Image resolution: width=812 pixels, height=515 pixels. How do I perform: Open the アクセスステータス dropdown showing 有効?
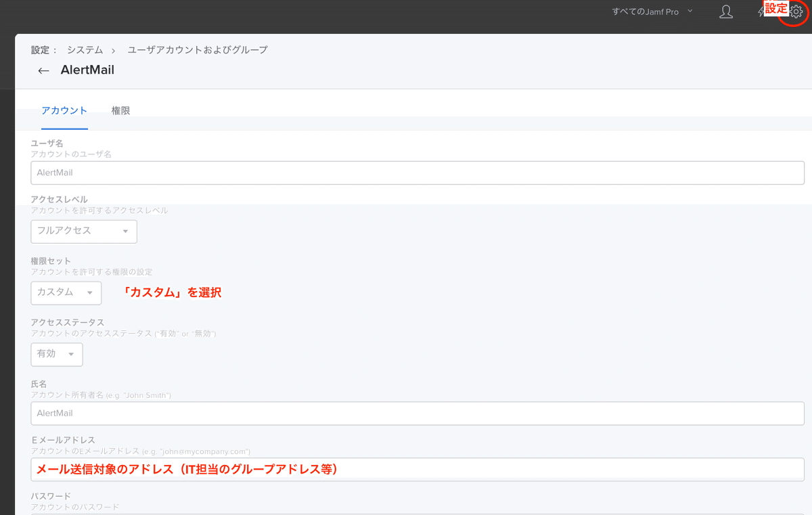(57, 354)
